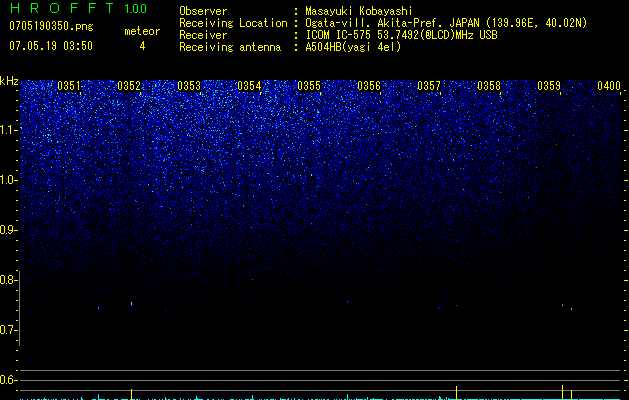Click the Receiving Location field label
The image size is (629, 400).
pyautogui.click(x=233, y=23)
